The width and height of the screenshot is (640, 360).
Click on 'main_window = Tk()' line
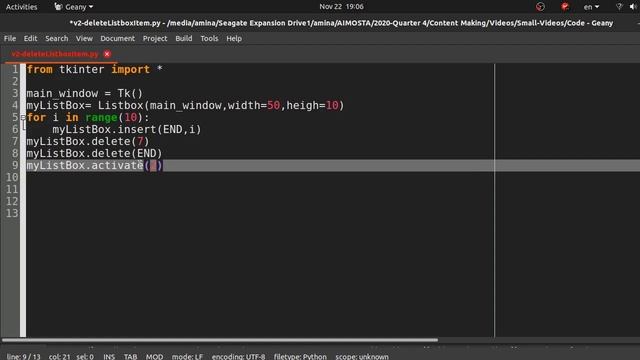pos(85,93)
